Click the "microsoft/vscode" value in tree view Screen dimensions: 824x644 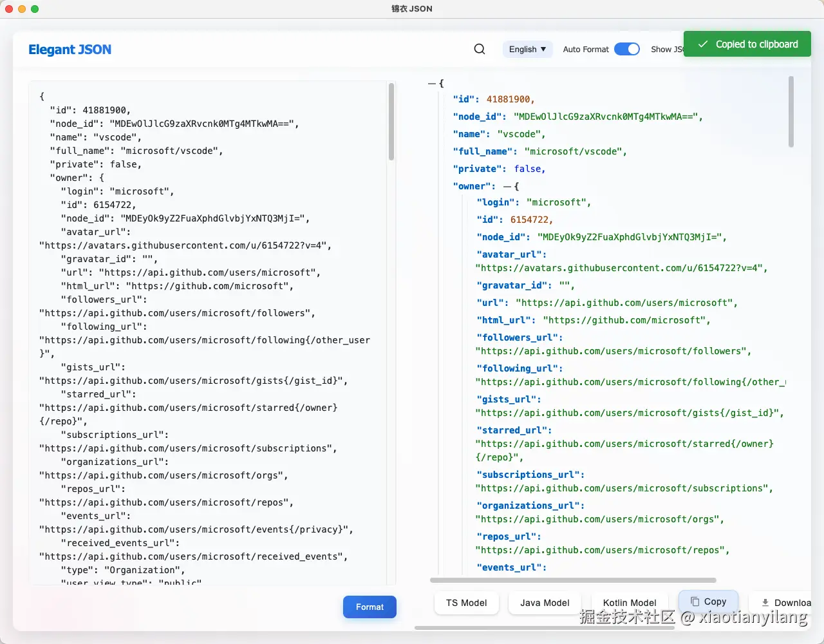pos(573,151)
